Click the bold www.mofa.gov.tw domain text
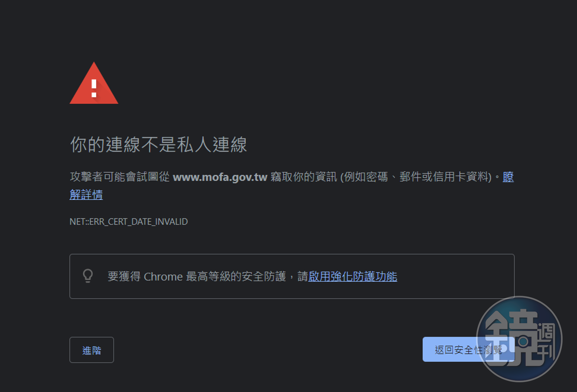This screenshot has width=577, height=392. coord(220,177)
